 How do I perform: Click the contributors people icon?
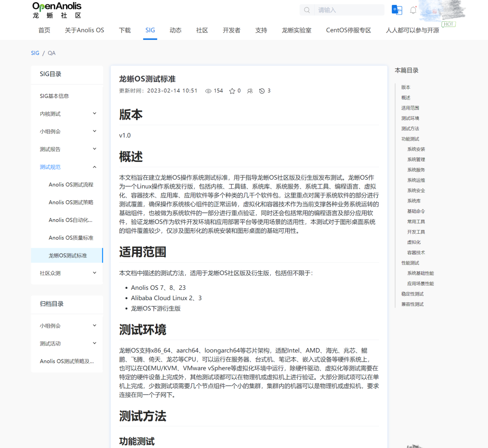[249, 91]
